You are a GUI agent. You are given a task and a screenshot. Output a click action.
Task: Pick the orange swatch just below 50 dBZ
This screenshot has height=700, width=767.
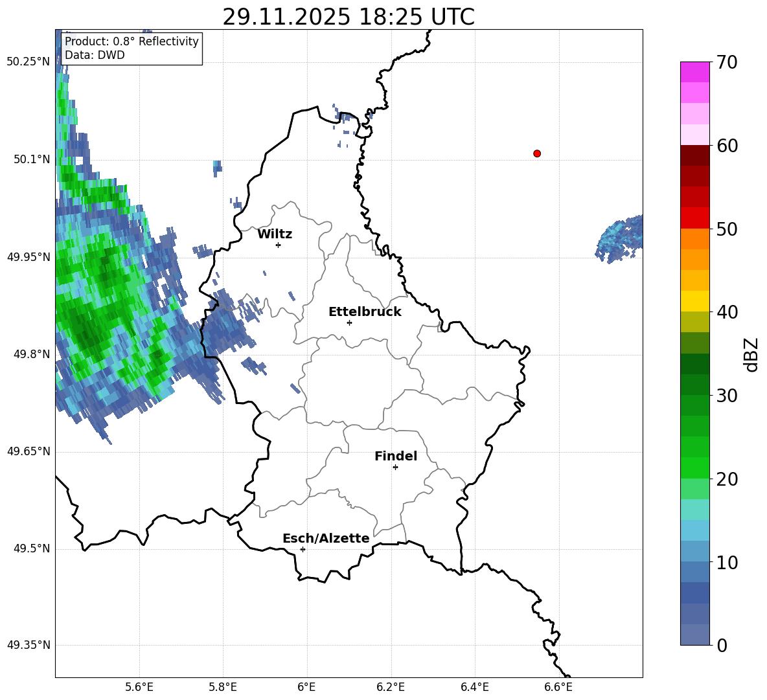pos(694,239)
